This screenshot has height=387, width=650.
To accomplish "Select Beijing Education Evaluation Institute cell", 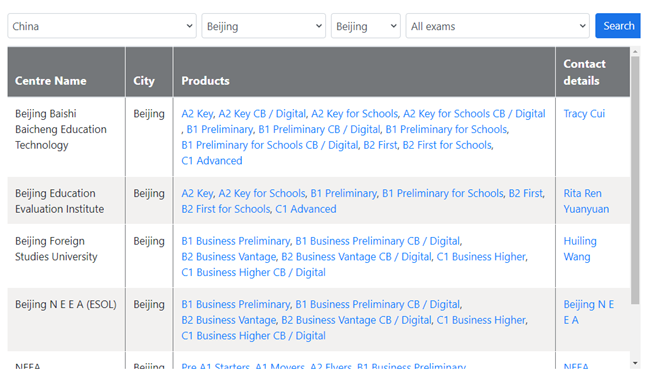I will click(66, 201).
